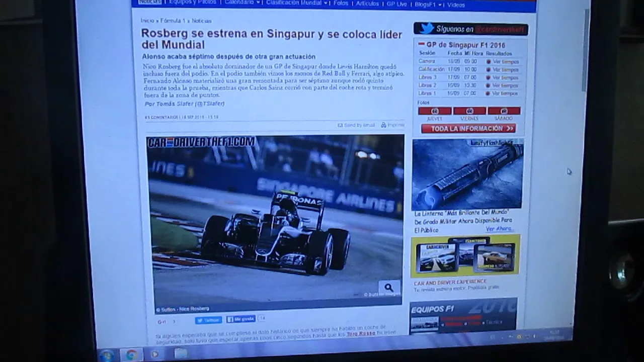Screen dimensions: 644x362
Task: Open Sábado photos camera button
Action: (x=504, y=111)
